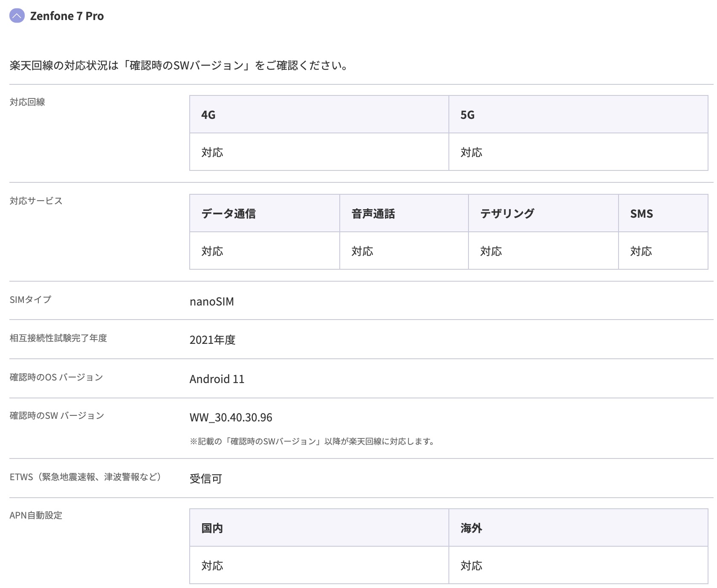717x588 pixels.
Task: Click the 対応サービス row label
Action: pos(36,201)
